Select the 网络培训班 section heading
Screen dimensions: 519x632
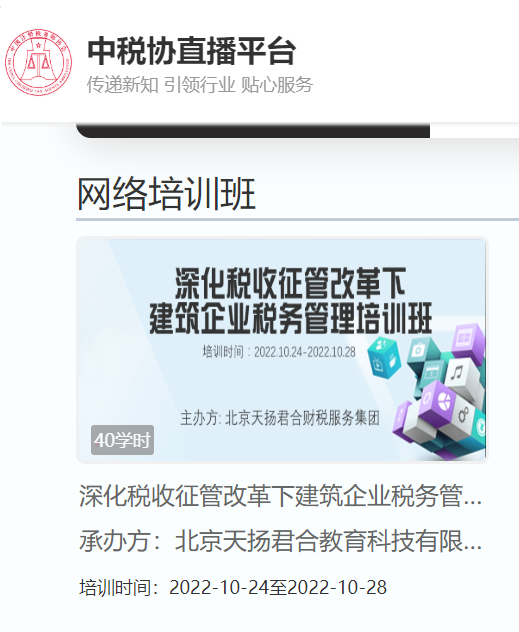click(166, 194)
